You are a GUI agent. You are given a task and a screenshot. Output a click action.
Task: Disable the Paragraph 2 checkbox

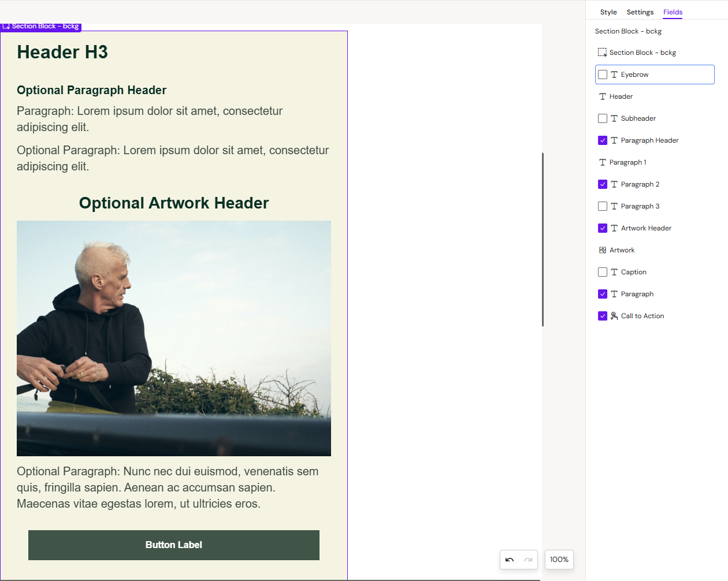(x=603, y=184)
